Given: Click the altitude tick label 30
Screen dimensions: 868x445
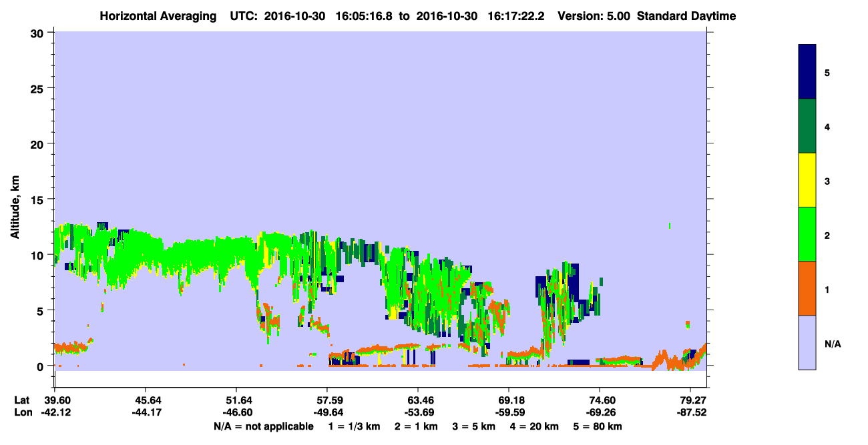Looking at the screenshot, I should (x=38, y=33).
